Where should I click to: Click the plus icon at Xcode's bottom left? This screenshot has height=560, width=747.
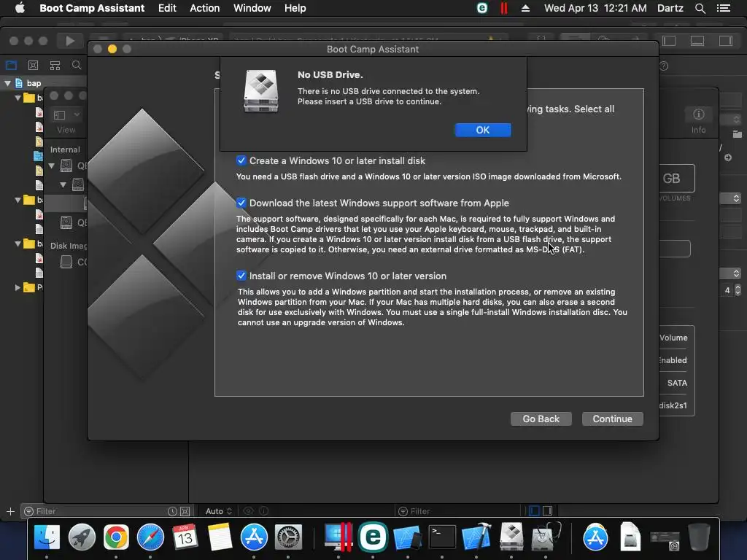click(10, 511)
